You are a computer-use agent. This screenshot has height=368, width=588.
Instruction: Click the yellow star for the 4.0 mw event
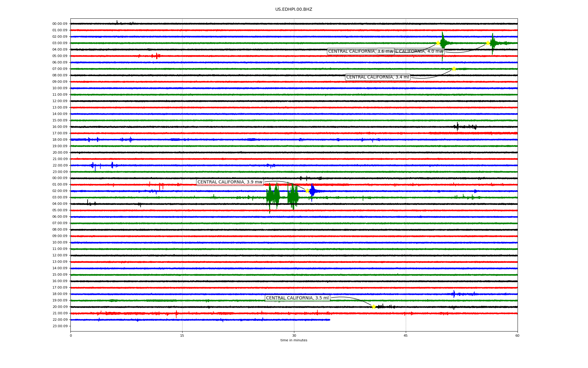(x=488, y=43)
